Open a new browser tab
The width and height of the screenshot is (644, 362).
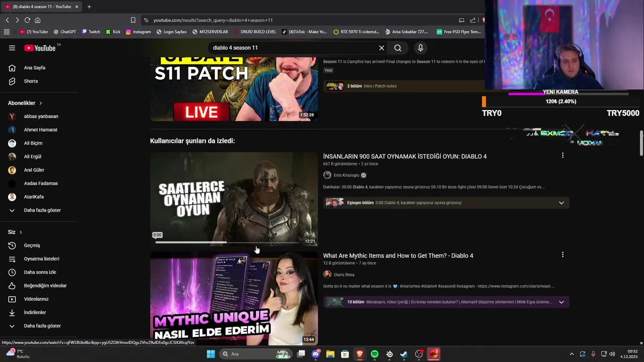click(89, 7)
